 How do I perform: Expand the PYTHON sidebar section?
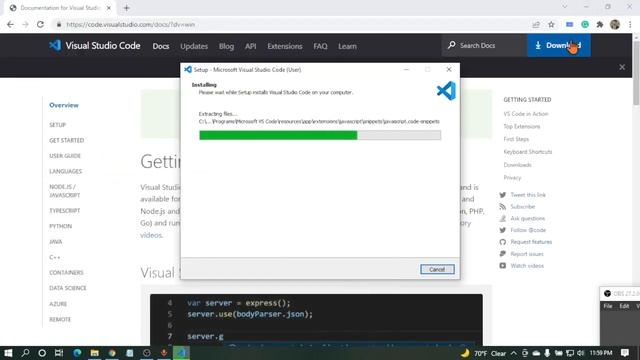click(60, 226)
